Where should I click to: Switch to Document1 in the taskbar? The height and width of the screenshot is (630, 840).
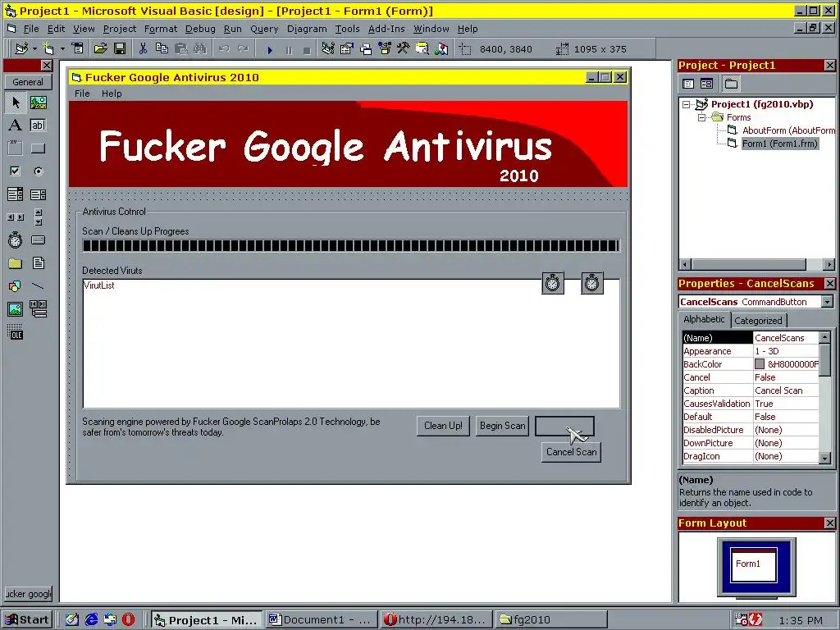coord(322,620)
